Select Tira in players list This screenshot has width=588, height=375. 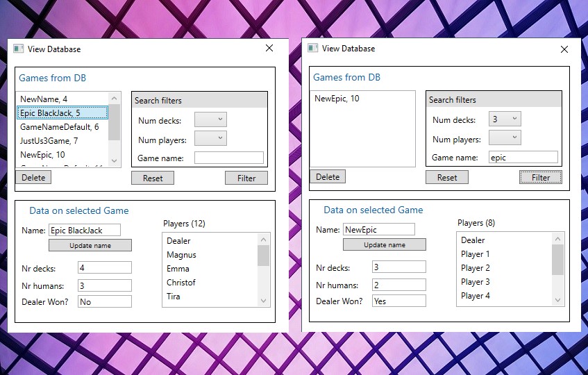210,297
